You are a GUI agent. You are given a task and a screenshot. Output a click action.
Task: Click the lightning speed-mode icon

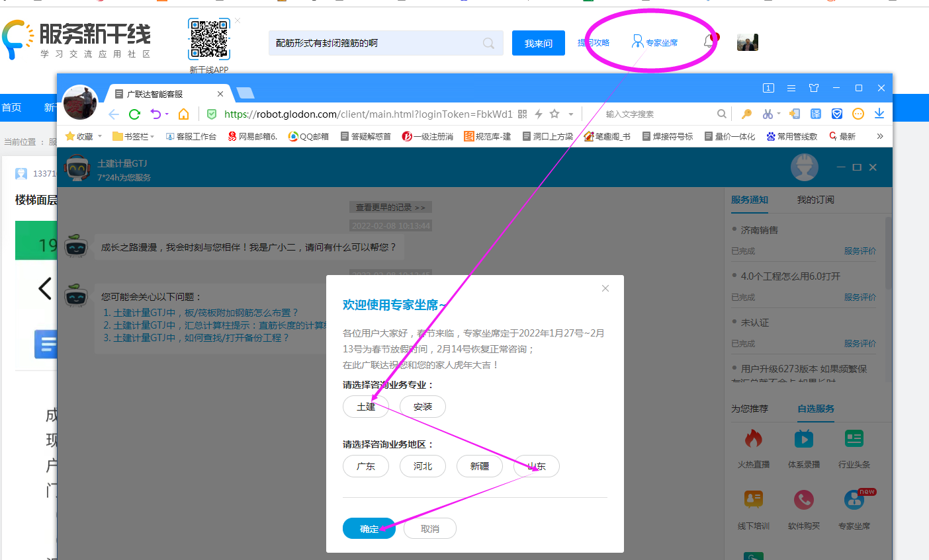(539, 114)
